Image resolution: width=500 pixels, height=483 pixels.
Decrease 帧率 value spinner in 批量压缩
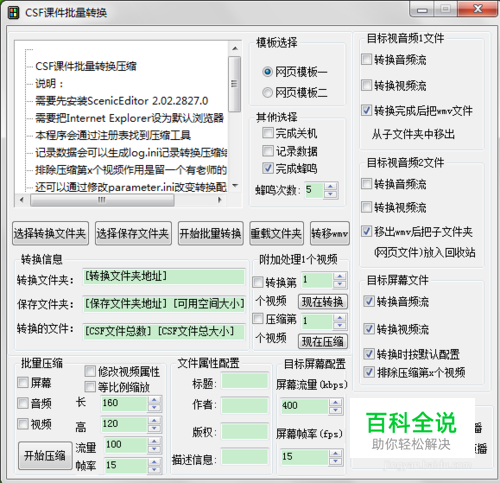coord(154,469)
